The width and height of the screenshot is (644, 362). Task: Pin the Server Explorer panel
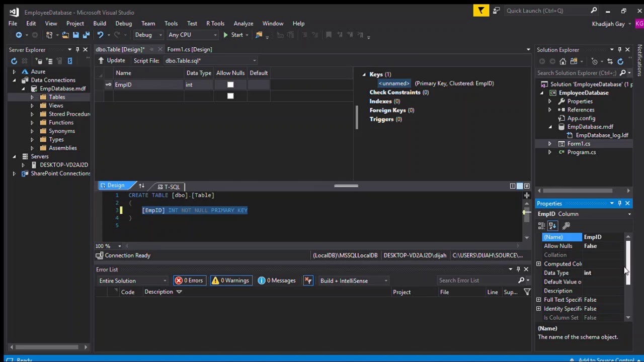tap(77, 49)
